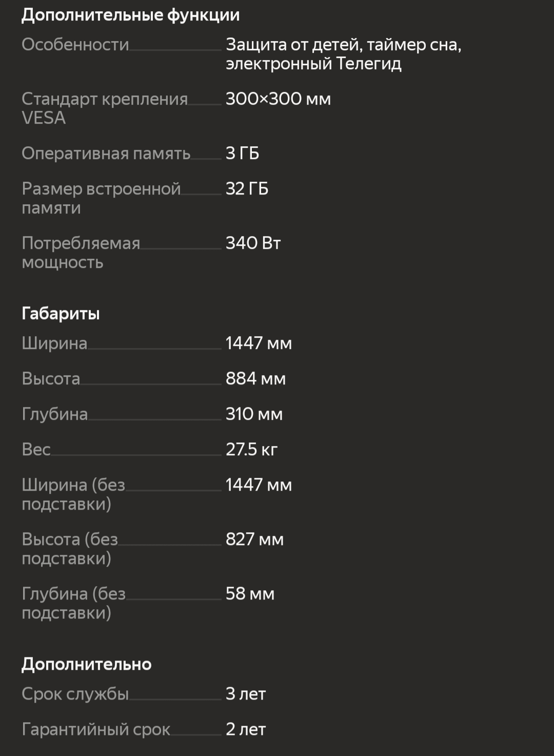The height and width of the screenshot is (756, 554).
Task: Click the "Срок службы" label
Action: 75,694
